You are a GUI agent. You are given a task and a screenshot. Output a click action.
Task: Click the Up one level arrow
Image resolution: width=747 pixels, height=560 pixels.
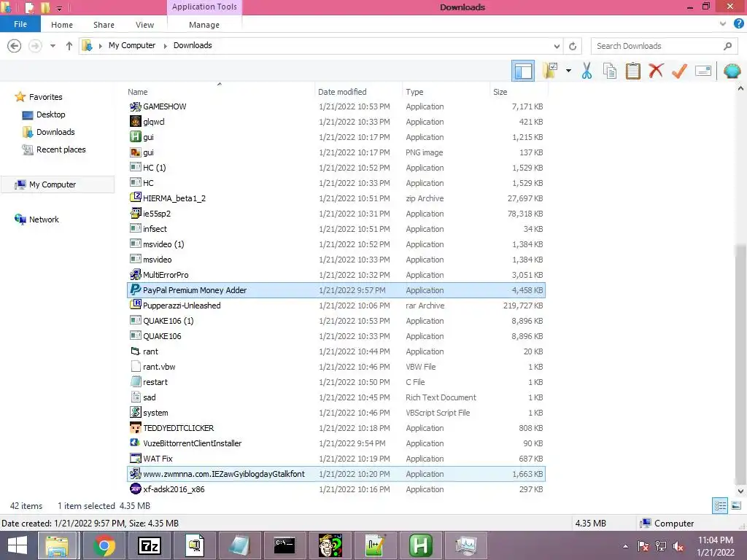click(x=69, y=46)
